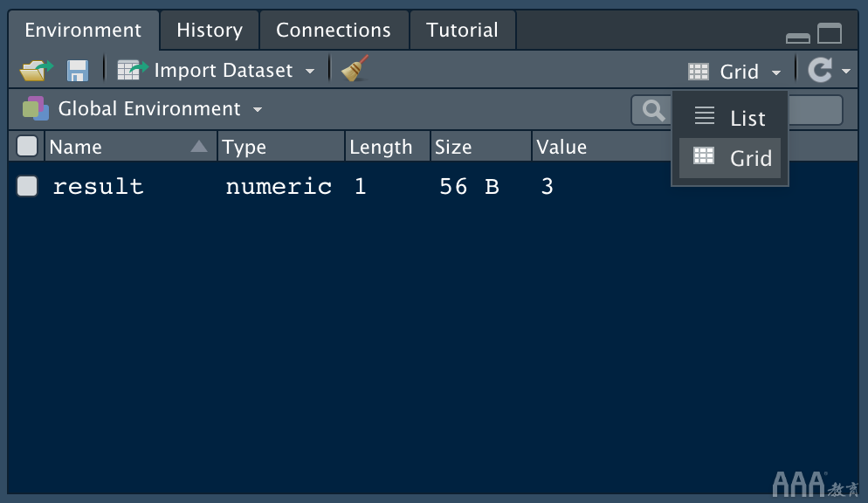Click the load workspace folder icon
Image resolution: width=868 pixels, height=503 pixels.
(x=36, y=71)
